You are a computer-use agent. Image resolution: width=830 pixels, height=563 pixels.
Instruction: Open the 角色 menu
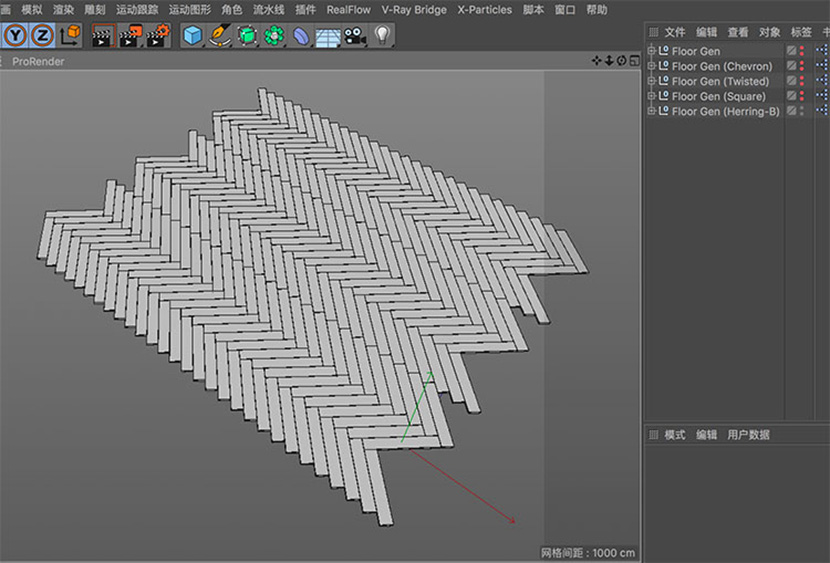231,10
